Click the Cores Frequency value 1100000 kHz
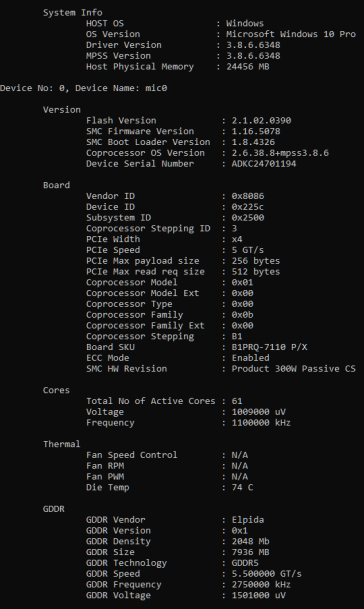This screenshot has width=364, height=609. tap(261, 423)
